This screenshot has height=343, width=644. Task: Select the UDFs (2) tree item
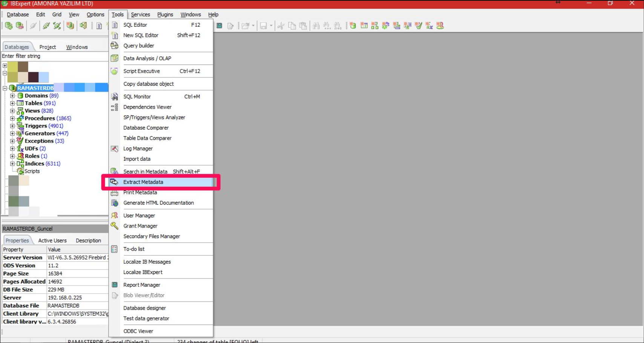coord(35,149)
